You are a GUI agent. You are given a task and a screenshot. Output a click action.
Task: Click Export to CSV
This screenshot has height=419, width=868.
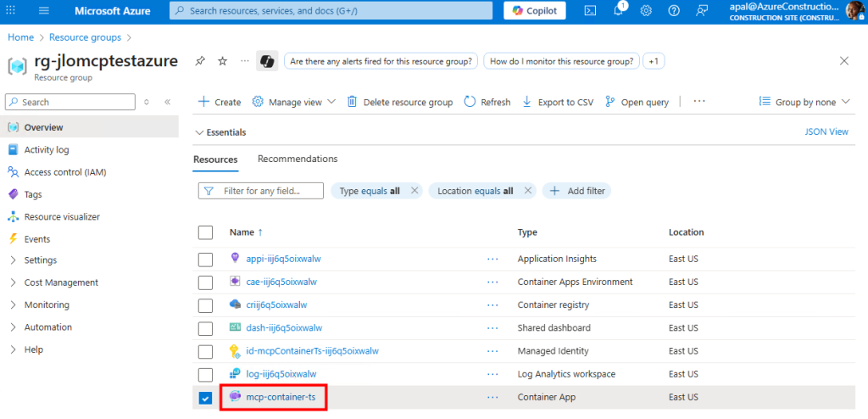[558, 102]
